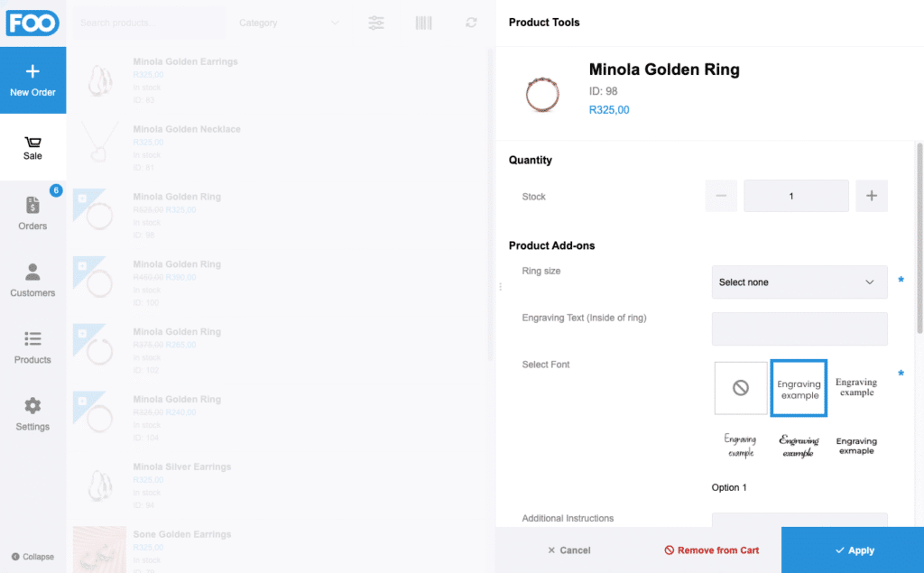Pick the bold script engraving font
924x573 pixels.
[x=799, y=446]
